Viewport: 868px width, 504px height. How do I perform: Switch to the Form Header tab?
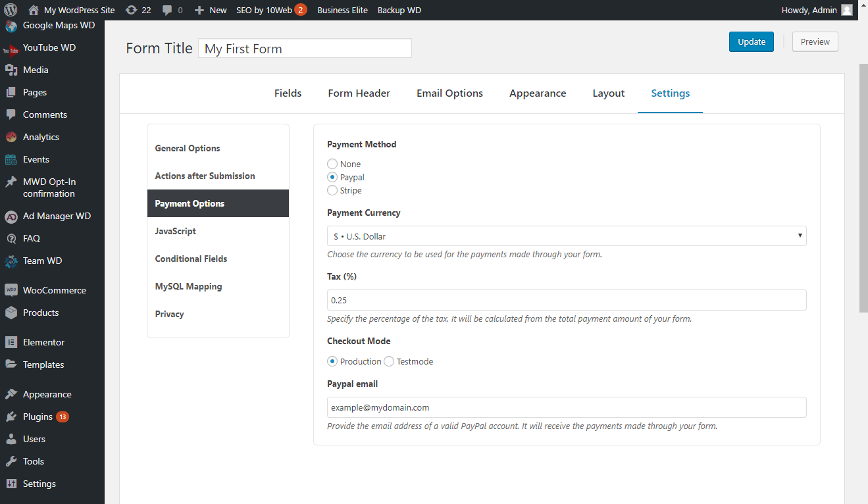click(x=359, y=93)
